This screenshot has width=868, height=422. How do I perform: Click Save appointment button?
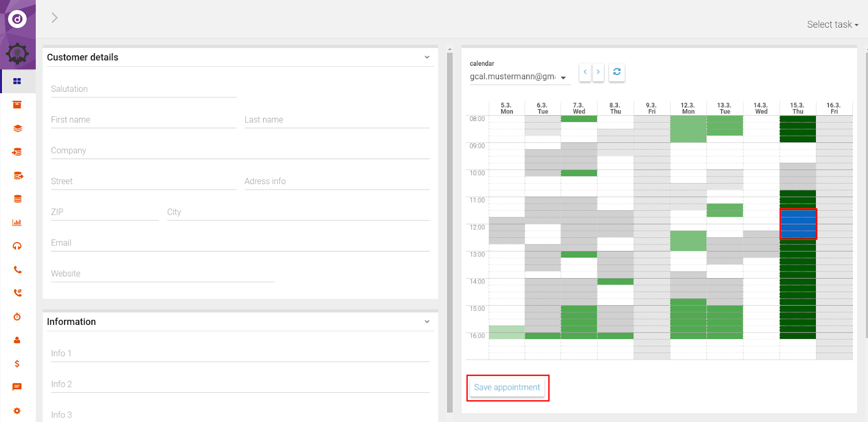click(x=507, y=387)
